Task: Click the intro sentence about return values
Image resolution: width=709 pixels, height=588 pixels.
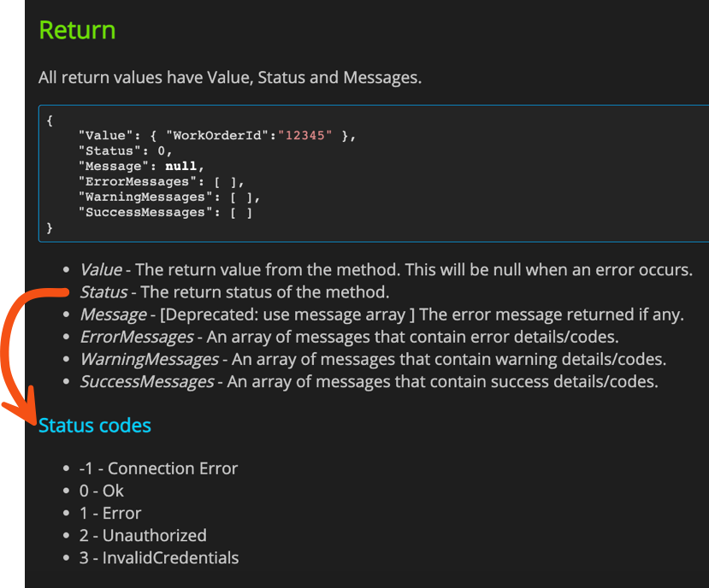Action: (230, 78)
